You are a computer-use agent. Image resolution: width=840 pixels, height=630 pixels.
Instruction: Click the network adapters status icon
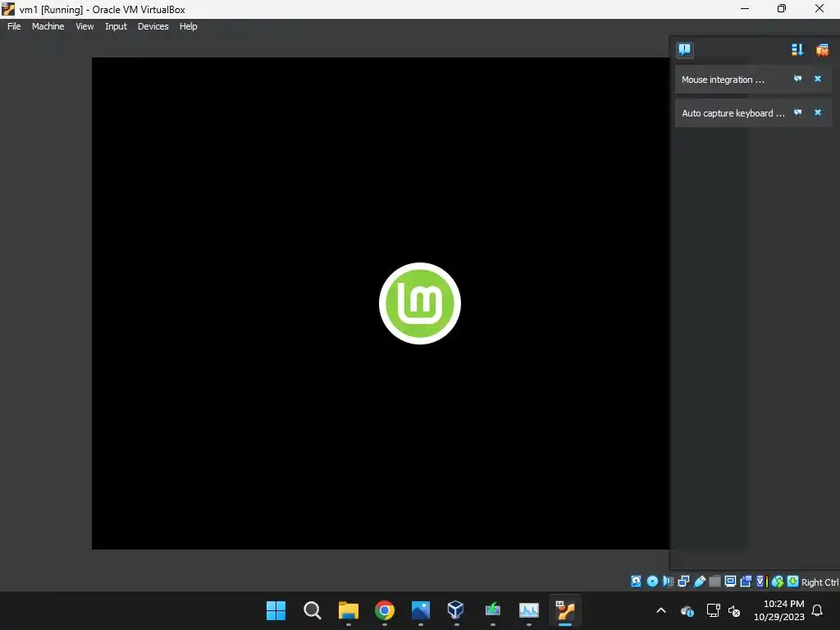[x=683, y=582]
